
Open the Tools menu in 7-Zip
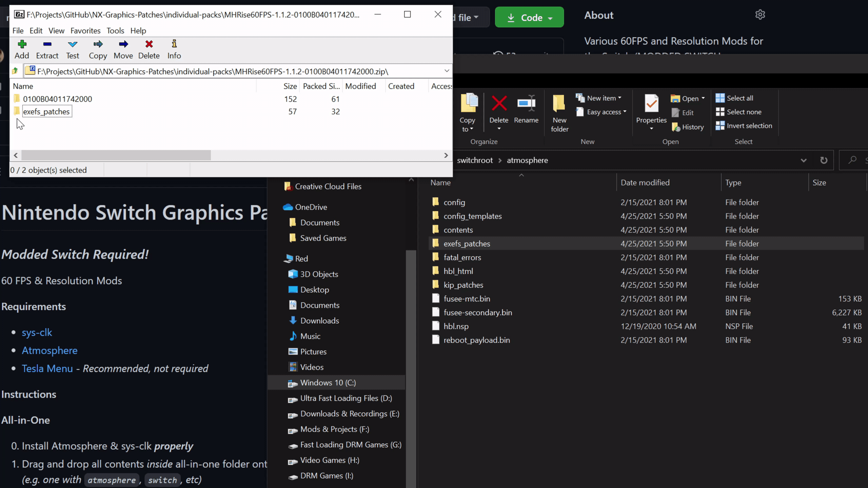point(115,30)
